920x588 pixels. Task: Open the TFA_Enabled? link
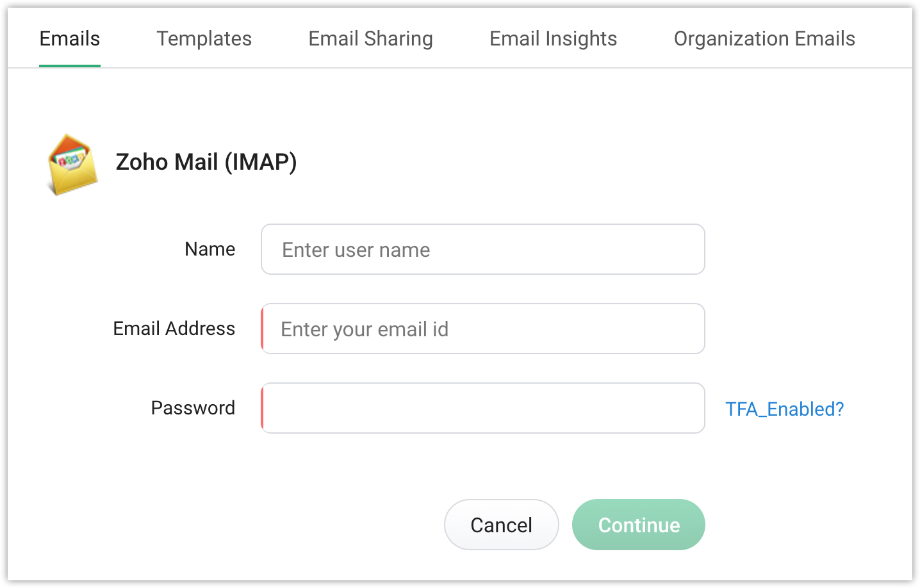point(785,409)
